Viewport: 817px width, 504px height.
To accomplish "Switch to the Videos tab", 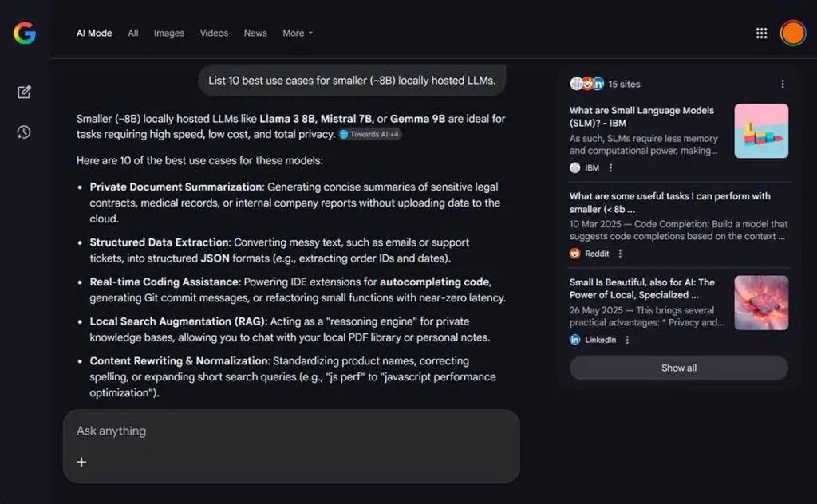I will (214, 33).
